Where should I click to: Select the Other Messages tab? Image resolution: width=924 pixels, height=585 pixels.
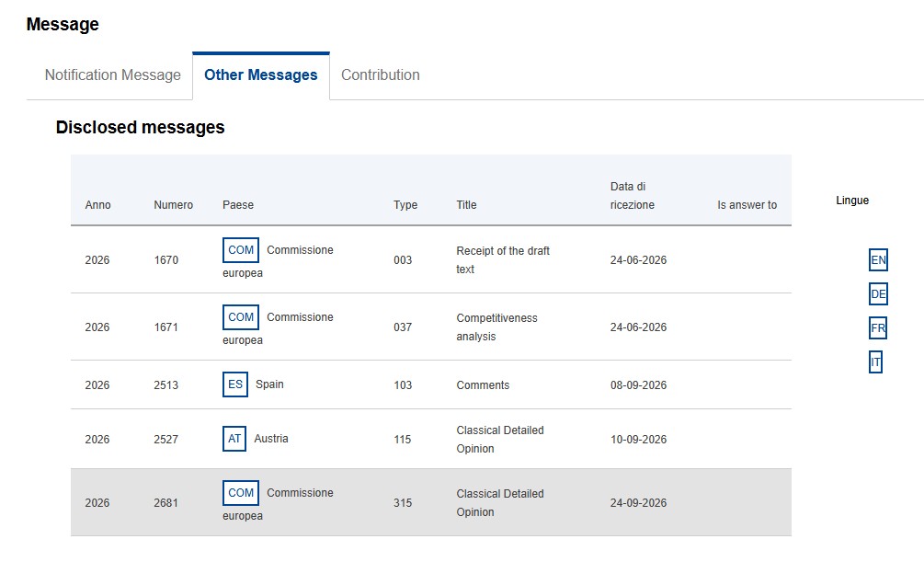point(261,75)
